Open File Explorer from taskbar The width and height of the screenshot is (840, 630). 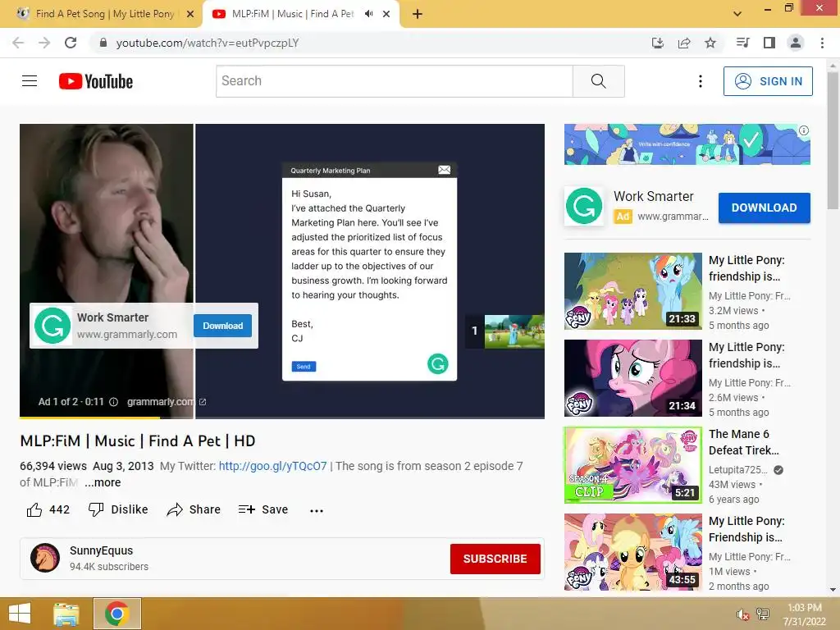pos(66,614)
